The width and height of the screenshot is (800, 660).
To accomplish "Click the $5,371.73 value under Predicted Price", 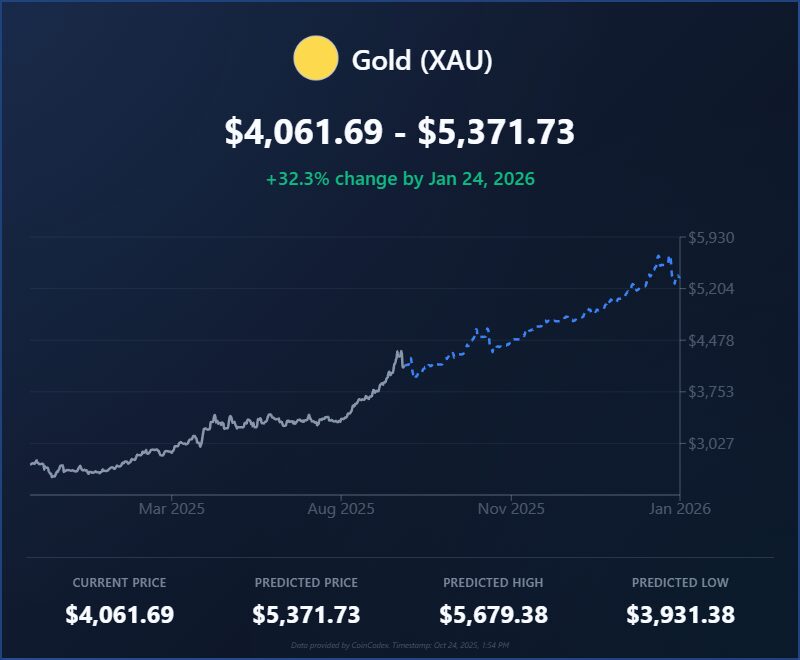I will [x=307, y=615].
